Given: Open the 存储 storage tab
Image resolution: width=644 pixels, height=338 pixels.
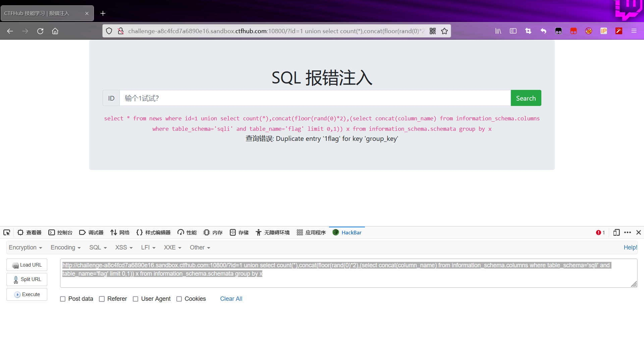Looking at the screenshot, I should point(239,232).
